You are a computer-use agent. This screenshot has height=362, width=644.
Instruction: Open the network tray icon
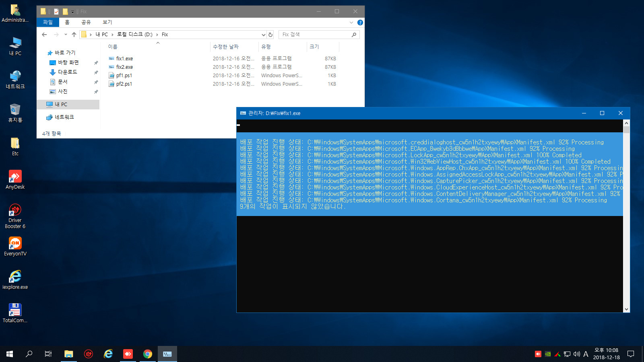point(567,354)
